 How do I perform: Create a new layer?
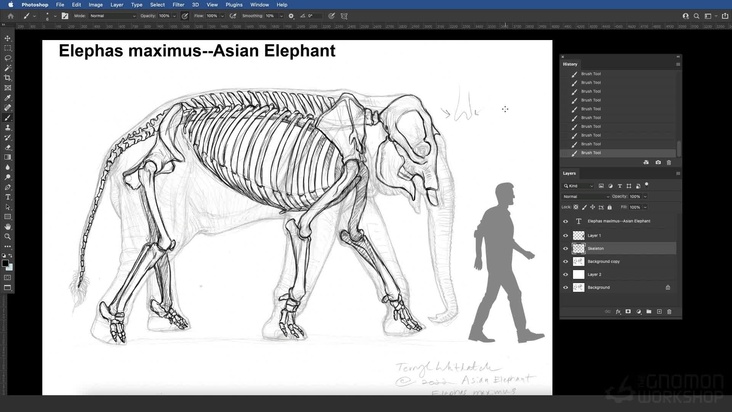click(659, 312)
